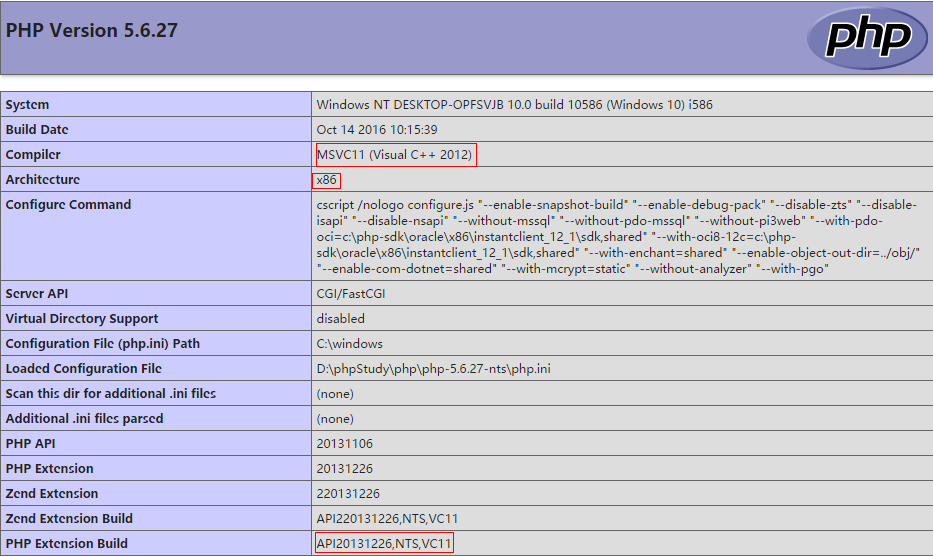Click the C:\windows configuration path value
Screen dimensions: 933x556
(349, 344)
